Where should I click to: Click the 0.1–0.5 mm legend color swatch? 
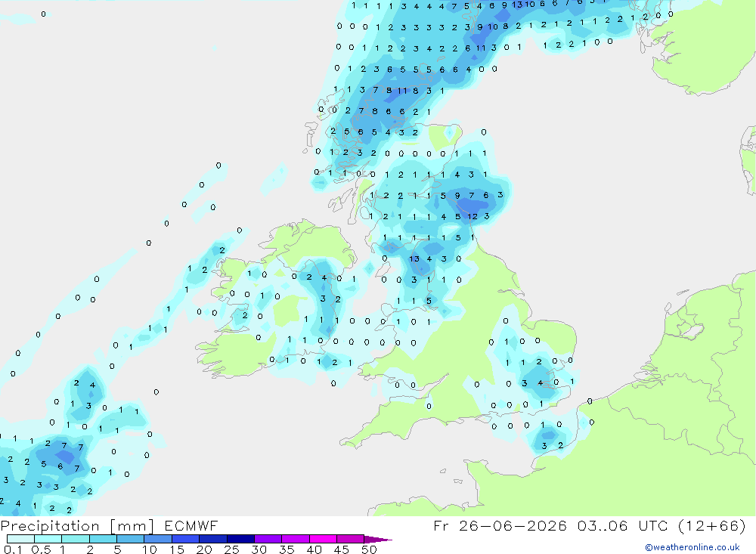click(20, 539)
